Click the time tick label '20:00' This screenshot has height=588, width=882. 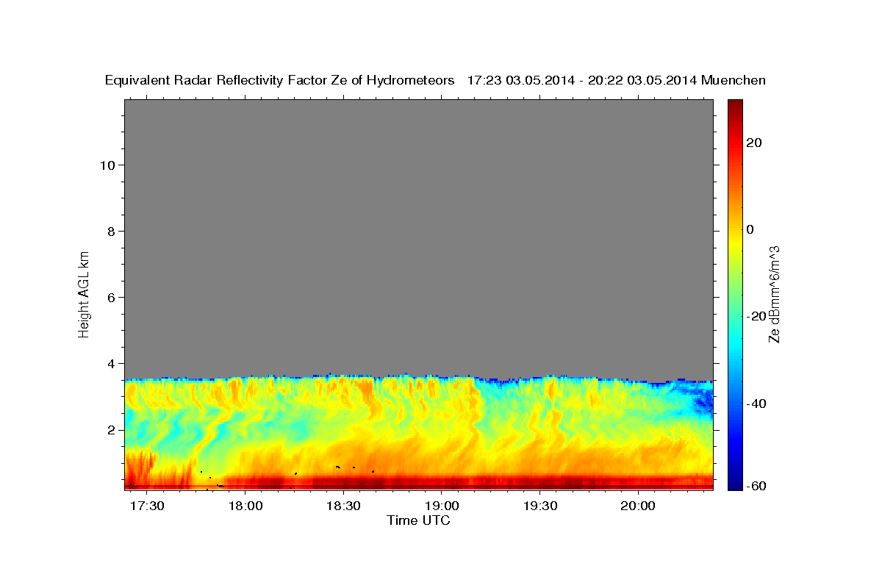point(637,507)
